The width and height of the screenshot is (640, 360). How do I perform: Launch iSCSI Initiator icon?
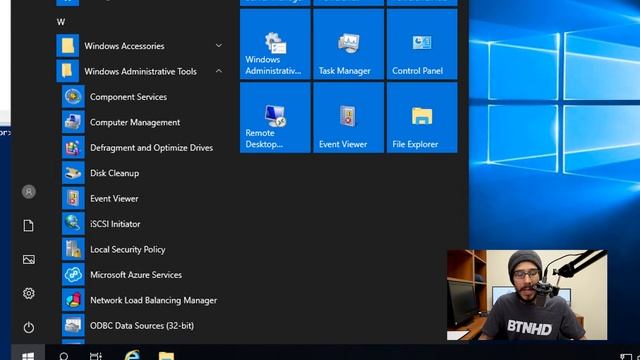[x=73, y=224]
